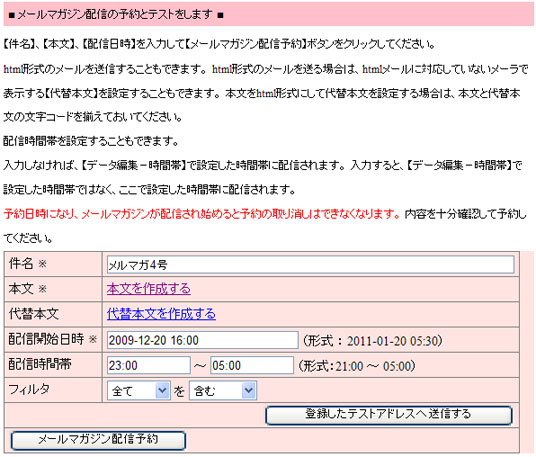Select the フィルタ row label
This screenshot has height=457, width=536.
[29, 389]
